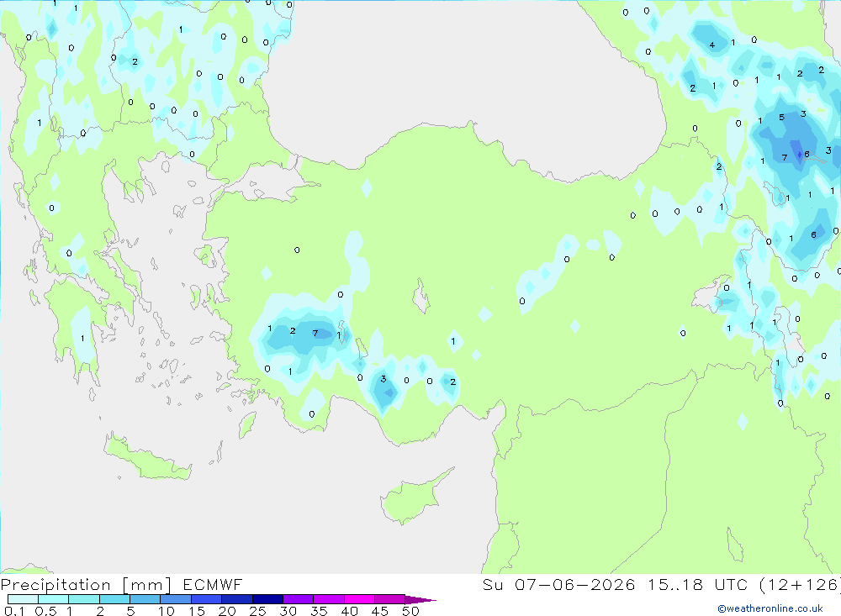
Task: Click the 0.1–0.5 mm palest legend swatch
Action: 23,599
